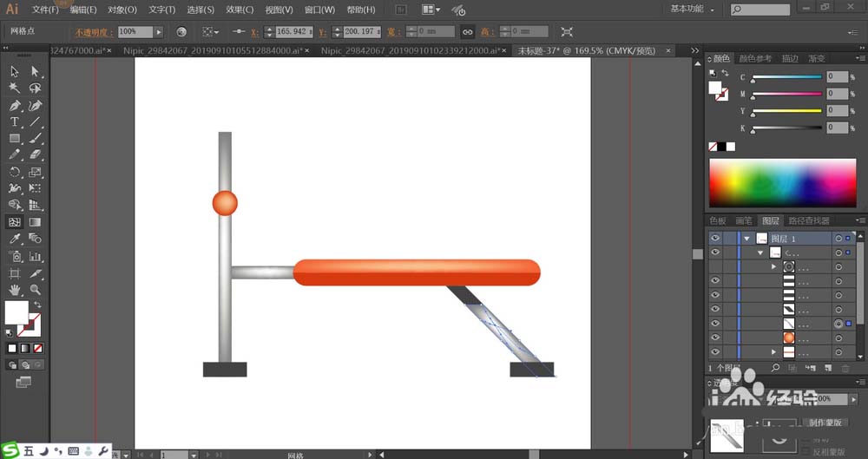
Task: Open the Color panel flyout menu
Action: point(859,58)
